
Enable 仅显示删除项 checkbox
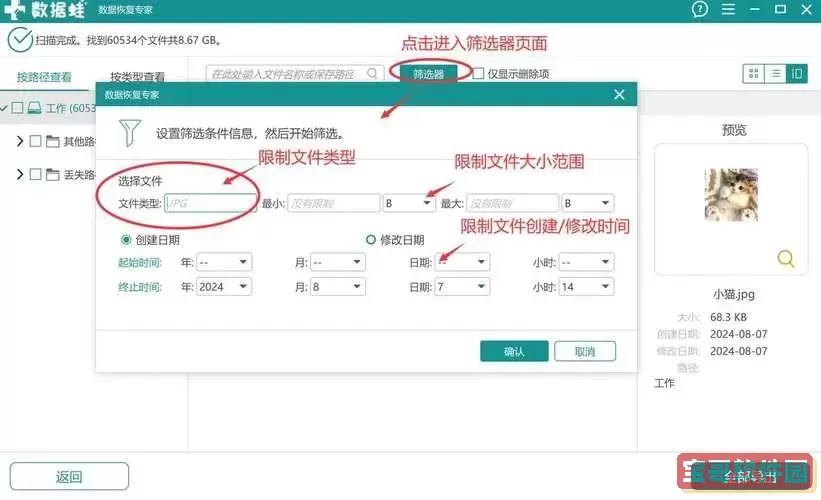coord(478,73)
